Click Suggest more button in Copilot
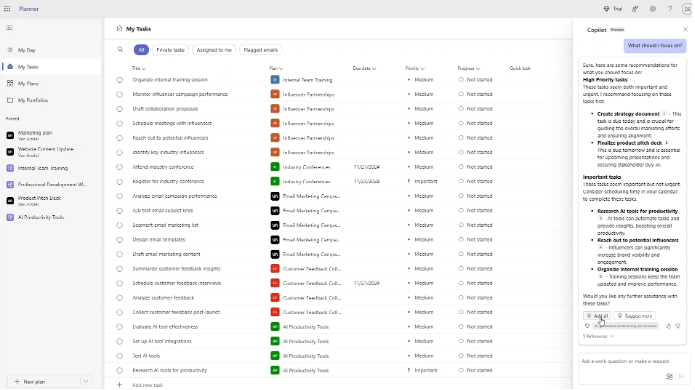 [x=635, y=316]
